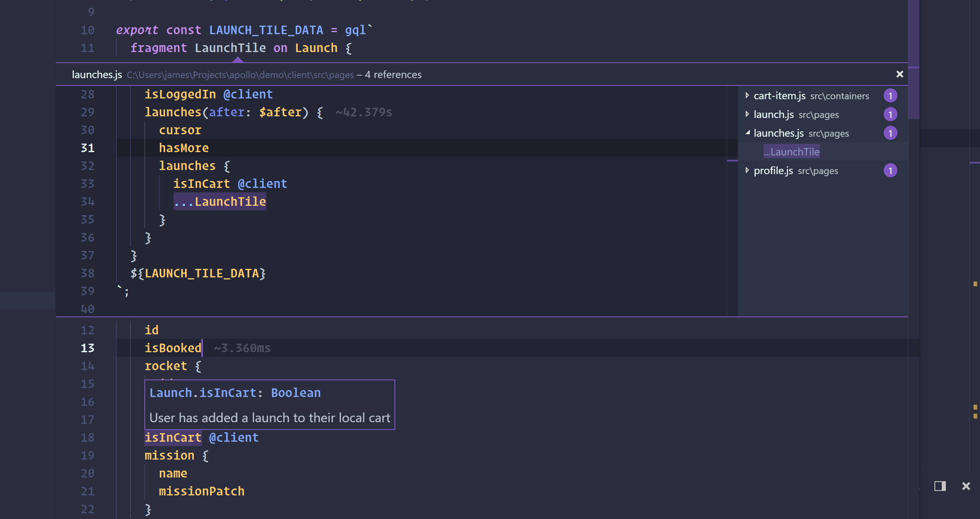Open launches.js from the peek title

97,74
